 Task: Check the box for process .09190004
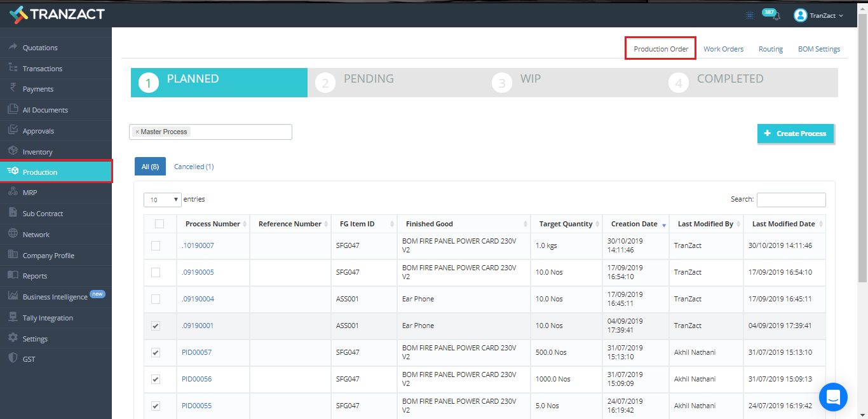[x=156, y=299]
